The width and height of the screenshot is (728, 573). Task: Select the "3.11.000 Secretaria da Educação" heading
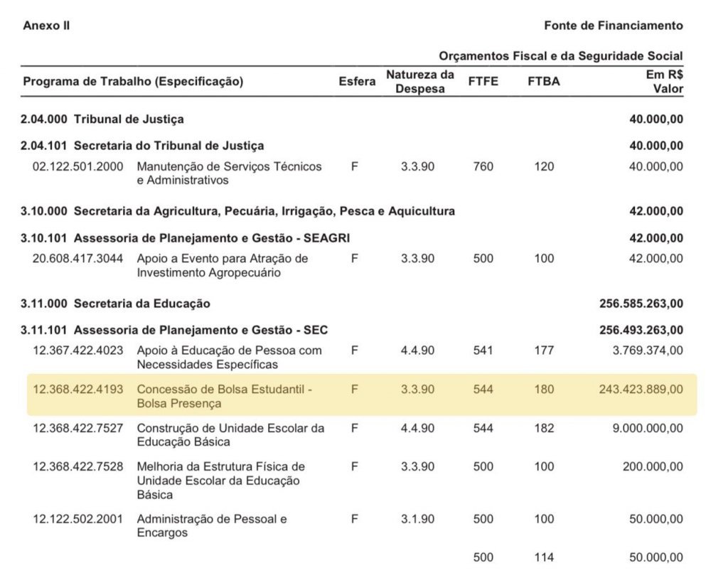[x=115, y=304]
